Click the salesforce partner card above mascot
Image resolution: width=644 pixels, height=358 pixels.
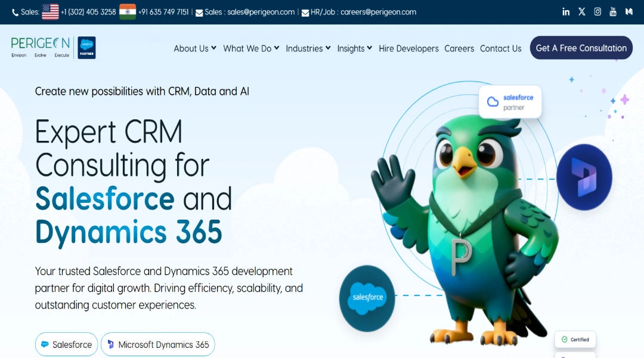510,102
